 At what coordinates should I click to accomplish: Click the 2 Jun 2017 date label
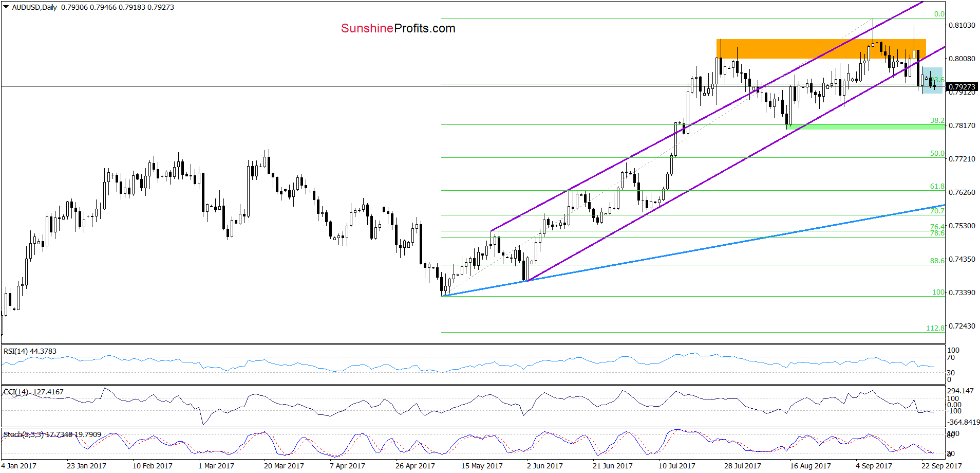(545, 466)
